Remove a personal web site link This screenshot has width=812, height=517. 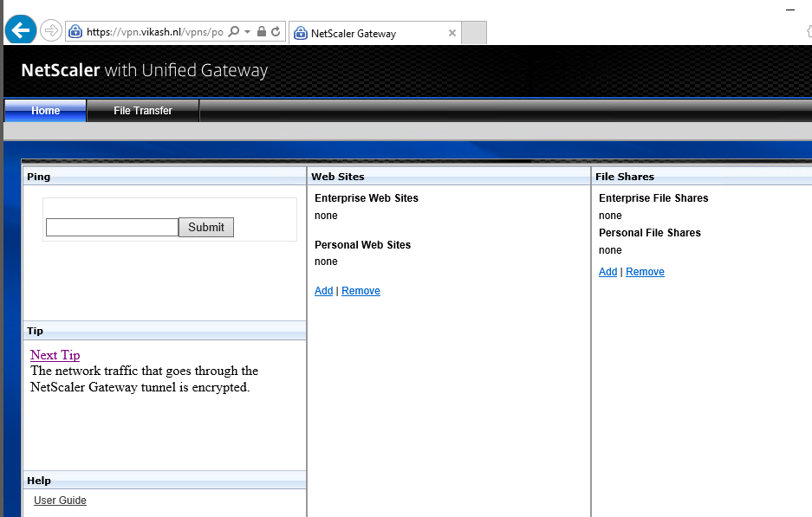click(361, 291)
